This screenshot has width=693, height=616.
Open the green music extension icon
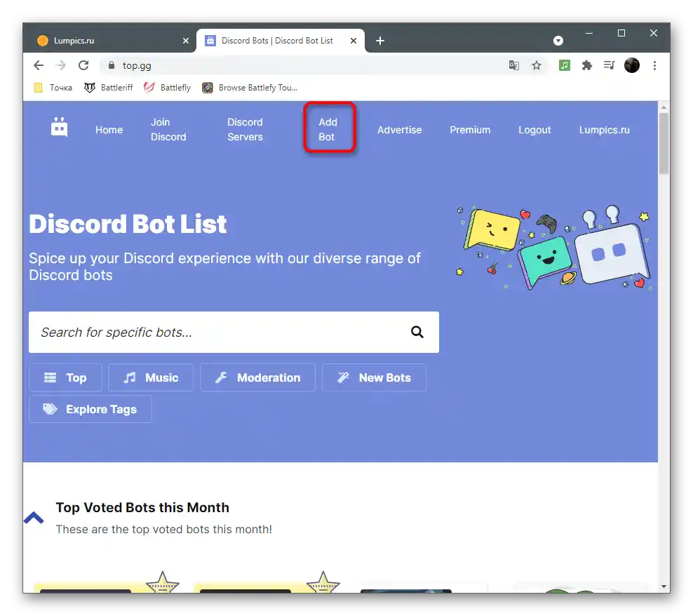[565, 65]
